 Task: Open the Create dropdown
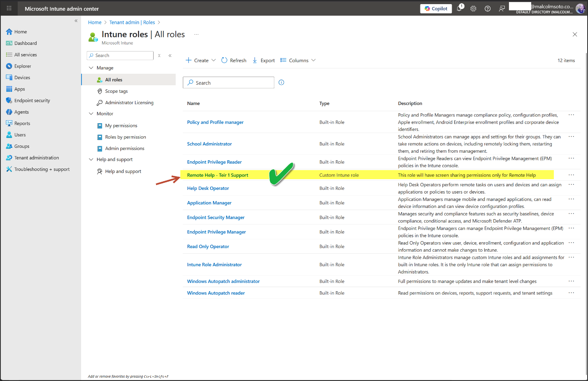click(x=201, y=61)
